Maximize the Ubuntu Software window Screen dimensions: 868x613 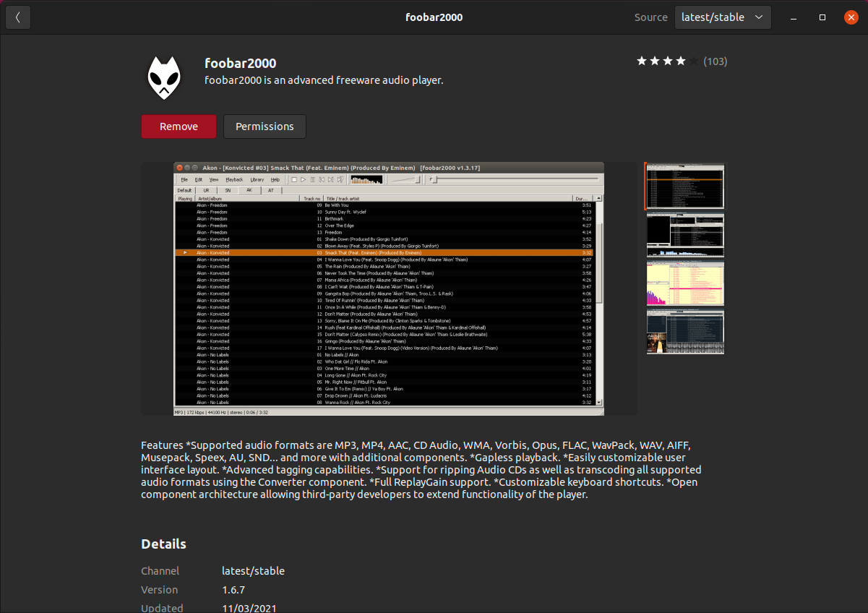822,17
